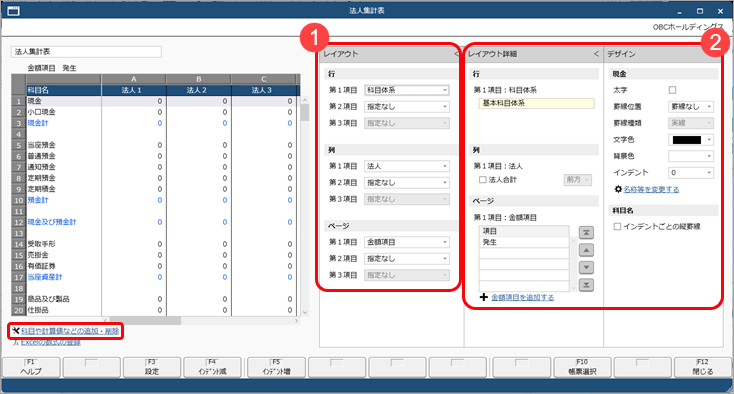Collapse the レイアウト panel with its chevron
This screenshot has height=394, width=734.
pos(456,54)
